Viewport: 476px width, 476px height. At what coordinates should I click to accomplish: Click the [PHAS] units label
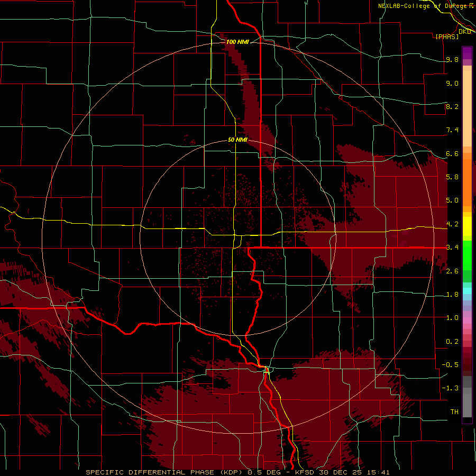point(447,36)
